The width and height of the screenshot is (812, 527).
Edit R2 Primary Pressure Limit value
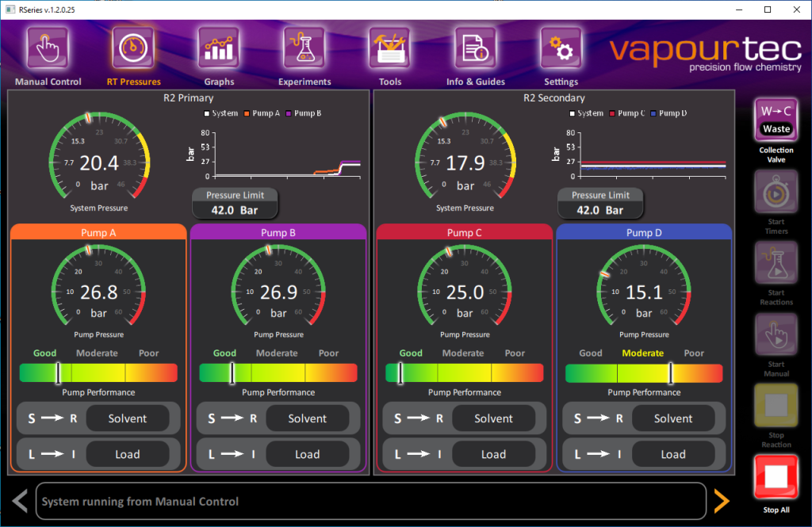(x=236, y=210)
